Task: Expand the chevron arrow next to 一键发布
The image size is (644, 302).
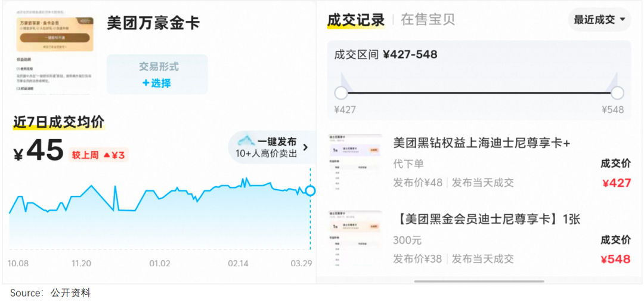Action: pos(305,147)
